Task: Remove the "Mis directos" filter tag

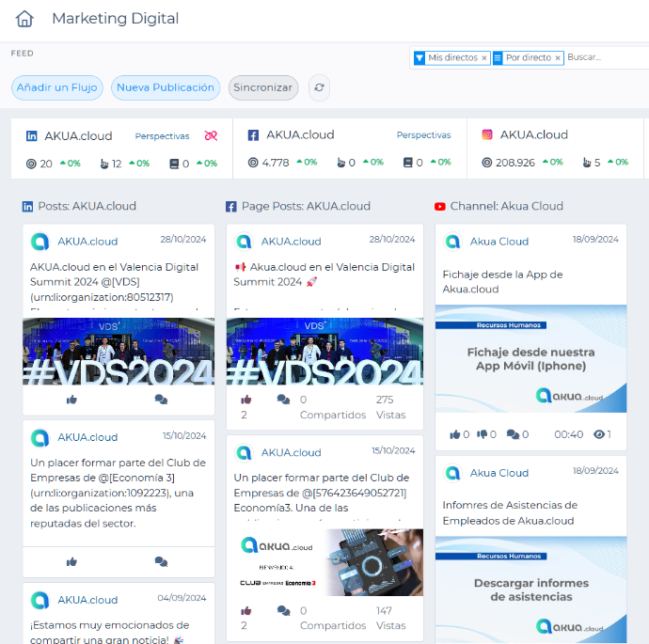Action: 484,58
